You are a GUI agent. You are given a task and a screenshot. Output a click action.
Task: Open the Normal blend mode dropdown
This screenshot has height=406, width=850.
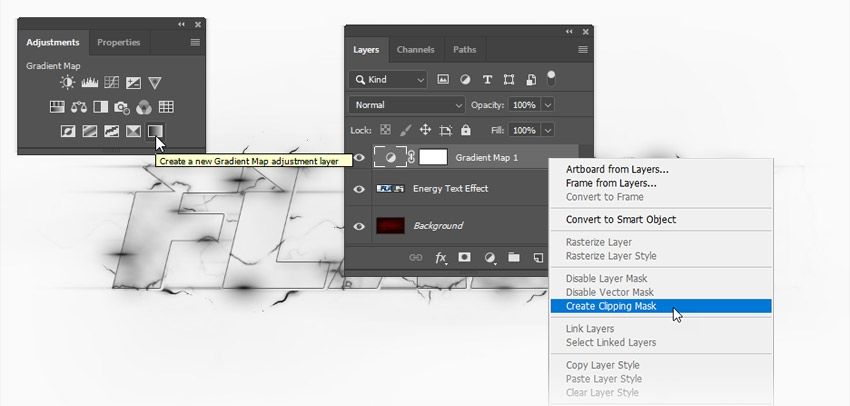click(407, 105)
